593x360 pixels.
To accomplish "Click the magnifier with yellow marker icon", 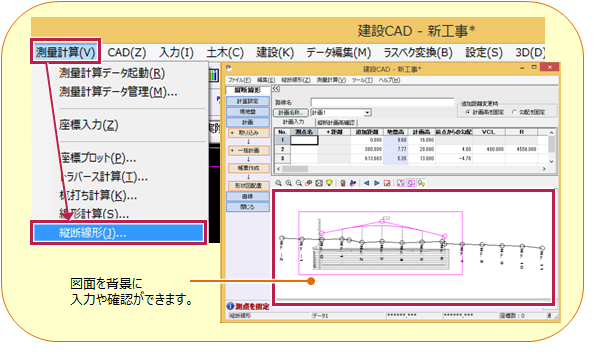I will pos(421,183).
